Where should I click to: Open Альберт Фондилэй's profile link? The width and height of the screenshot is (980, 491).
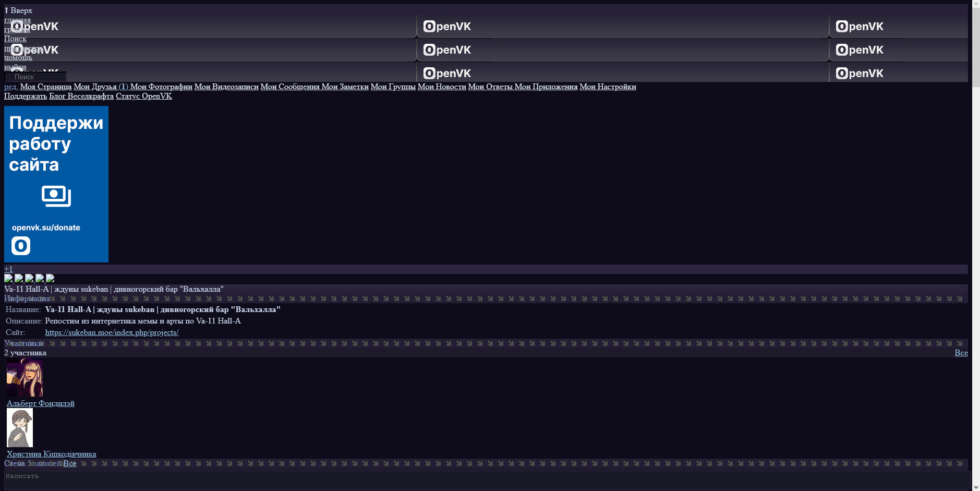coord(41,403)
